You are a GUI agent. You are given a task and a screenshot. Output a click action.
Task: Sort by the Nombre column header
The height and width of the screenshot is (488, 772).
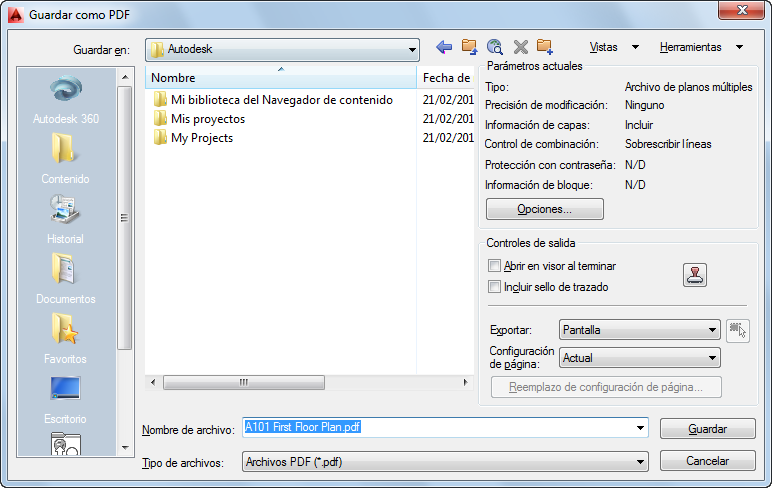pyautogui.click(x=281, y=78)
